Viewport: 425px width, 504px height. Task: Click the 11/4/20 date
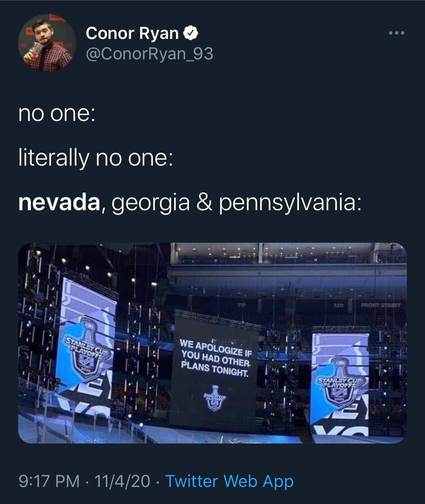click(122, 481)
